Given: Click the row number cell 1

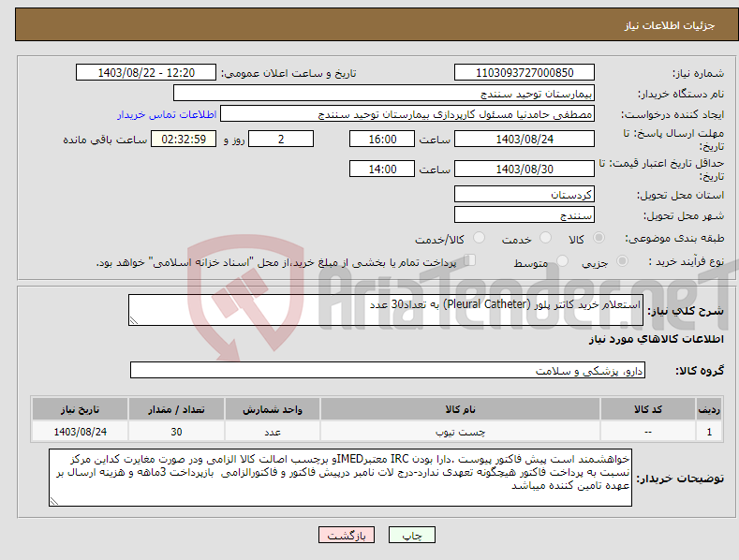Looking at the screenshot, I should pos(709,432).
